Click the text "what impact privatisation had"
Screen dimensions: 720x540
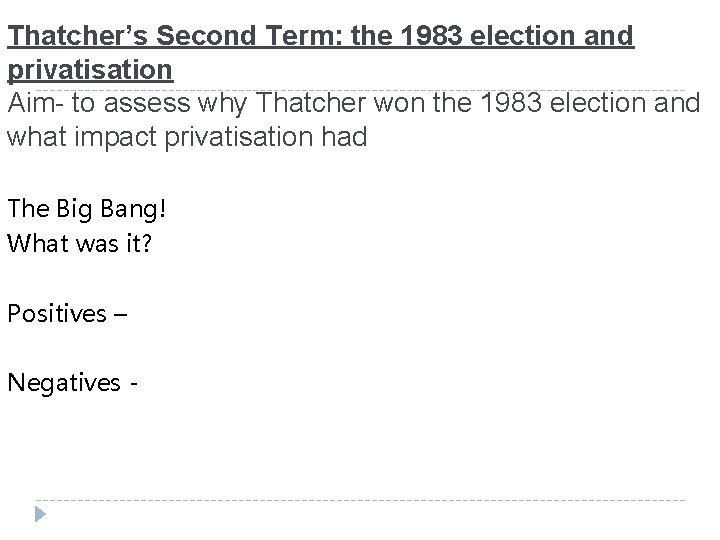point(187,136)
